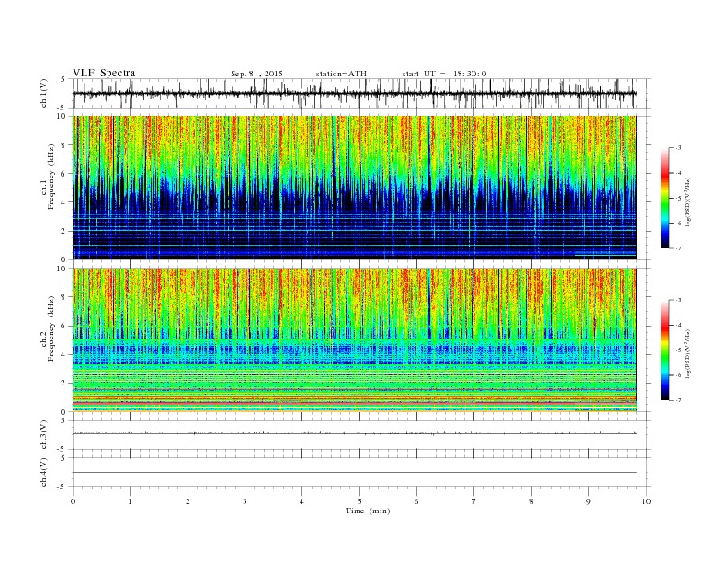Click the 'ch.4(V)' axis label

pyautogui.click(x=44, y=472)
